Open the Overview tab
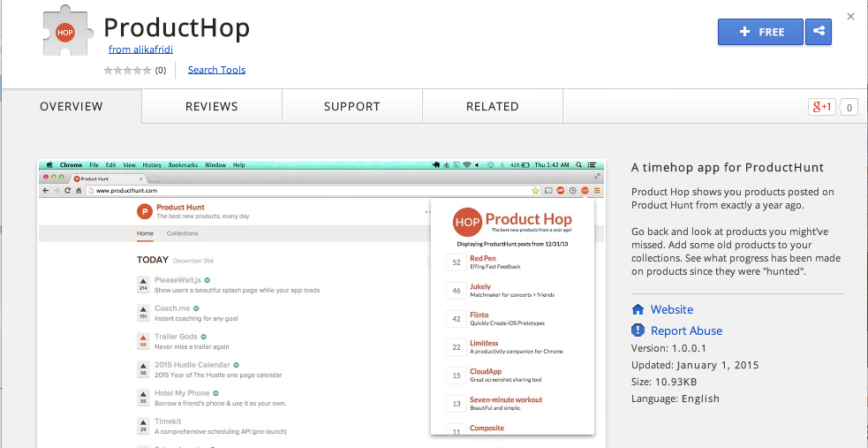Viewport: 868px width, 448px height. point(72,106)
